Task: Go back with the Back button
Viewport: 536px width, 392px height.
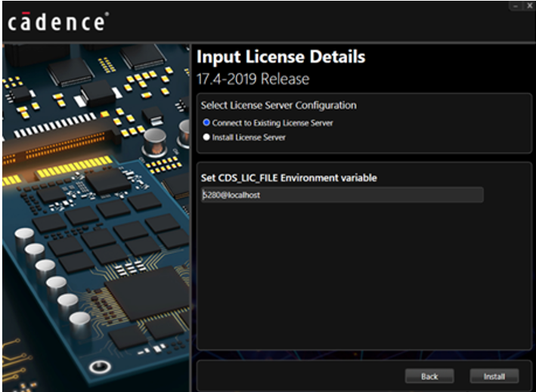Action: [429, 376]
